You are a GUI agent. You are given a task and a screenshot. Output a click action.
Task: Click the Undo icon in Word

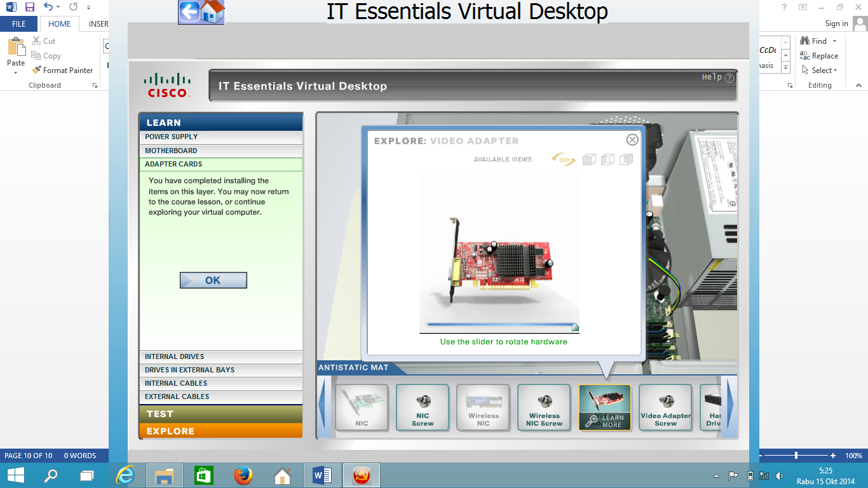[48, 8]
